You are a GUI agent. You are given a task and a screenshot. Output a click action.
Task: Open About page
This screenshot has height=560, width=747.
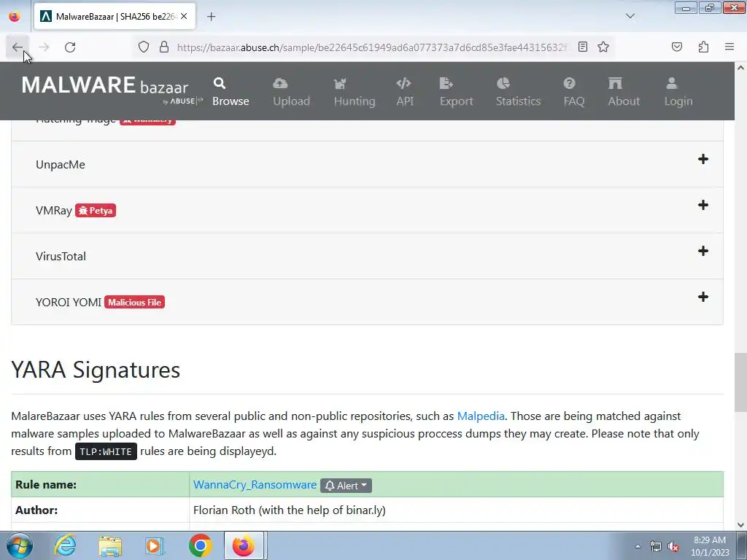(624, 91)
